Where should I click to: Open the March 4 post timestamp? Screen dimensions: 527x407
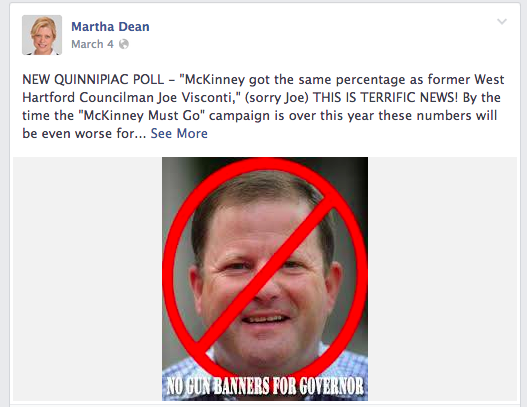(92, 44)
